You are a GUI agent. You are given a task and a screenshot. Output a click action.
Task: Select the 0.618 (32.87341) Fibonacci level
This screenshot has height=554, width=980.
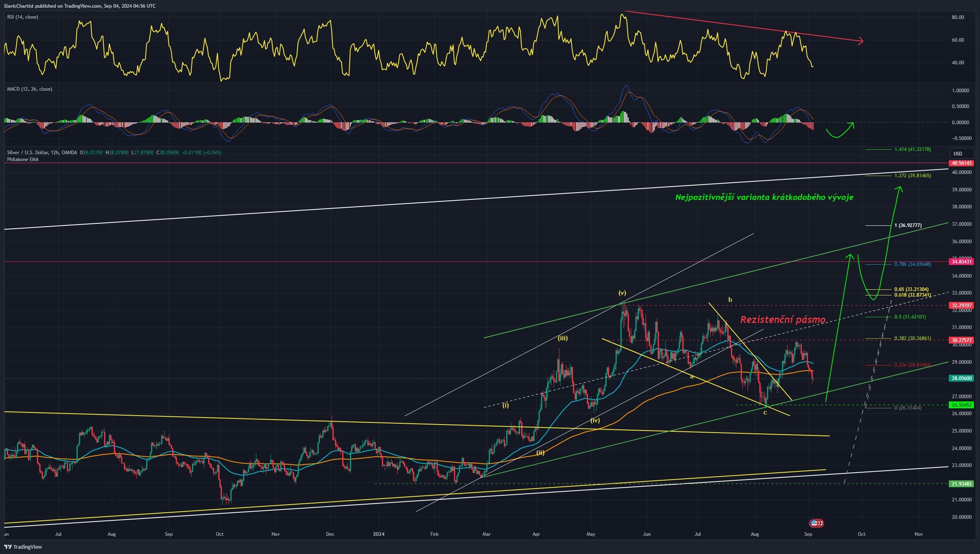(912, 295)
